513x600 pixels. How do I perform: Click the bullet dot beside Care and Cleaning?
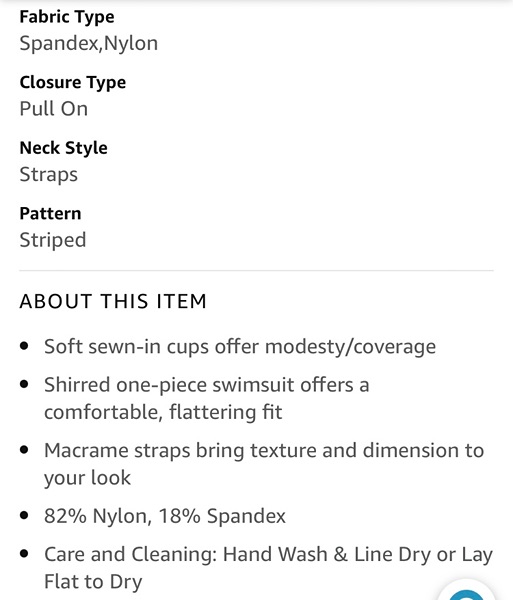coord(24,554)
